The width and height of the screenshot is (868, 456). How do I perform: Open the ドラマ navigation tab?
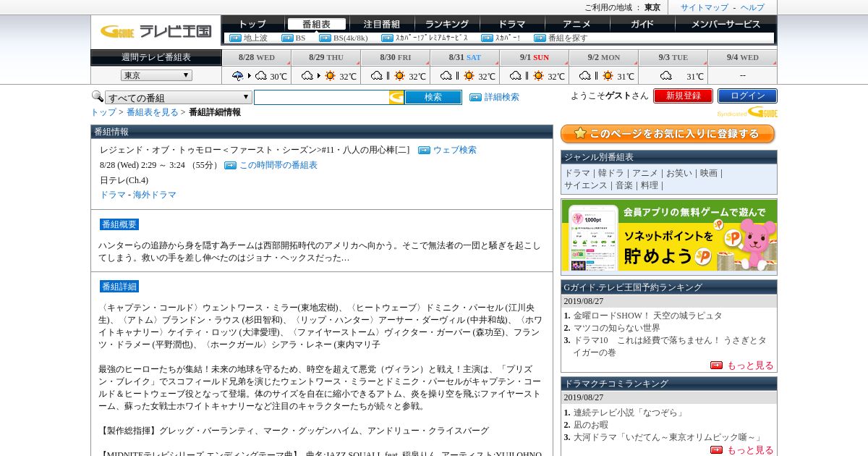click(511, 24)
